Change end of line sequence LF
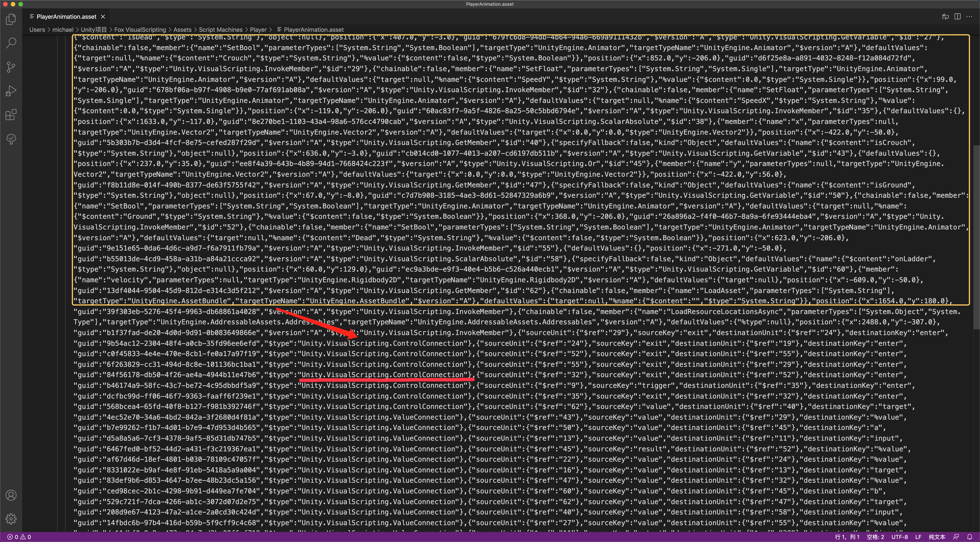This screenshot has width=980, height=542. point(918,537)
